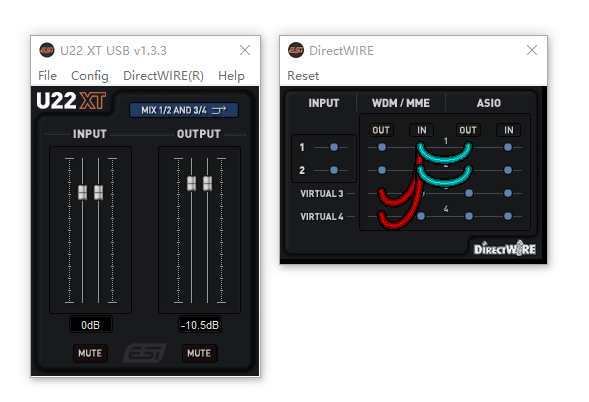
Task: Toggle the MIX 1/2 AND 3/4 button
Action: pyautogui.click(x=184, y=110)
